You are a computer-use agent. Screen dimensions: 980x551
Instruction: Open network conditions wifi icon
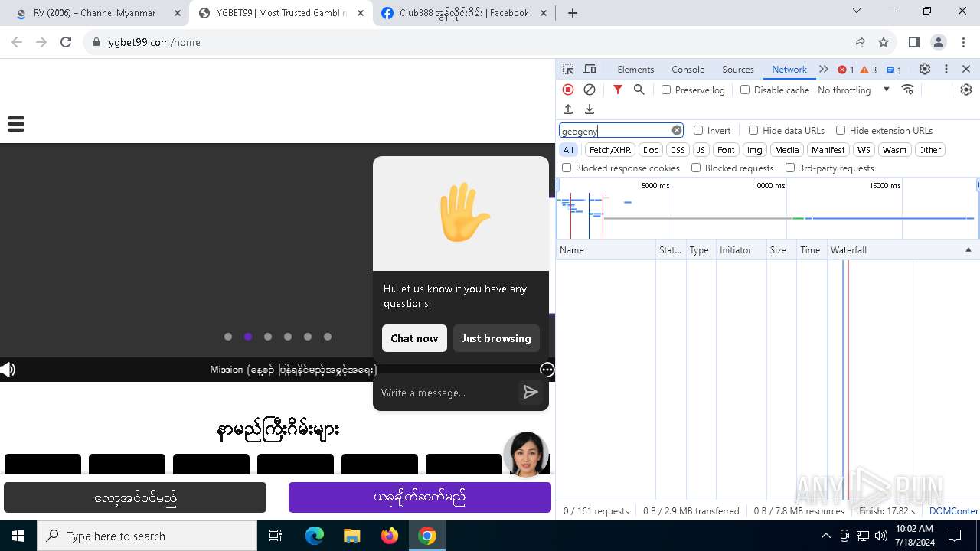[x=908, y=90]
